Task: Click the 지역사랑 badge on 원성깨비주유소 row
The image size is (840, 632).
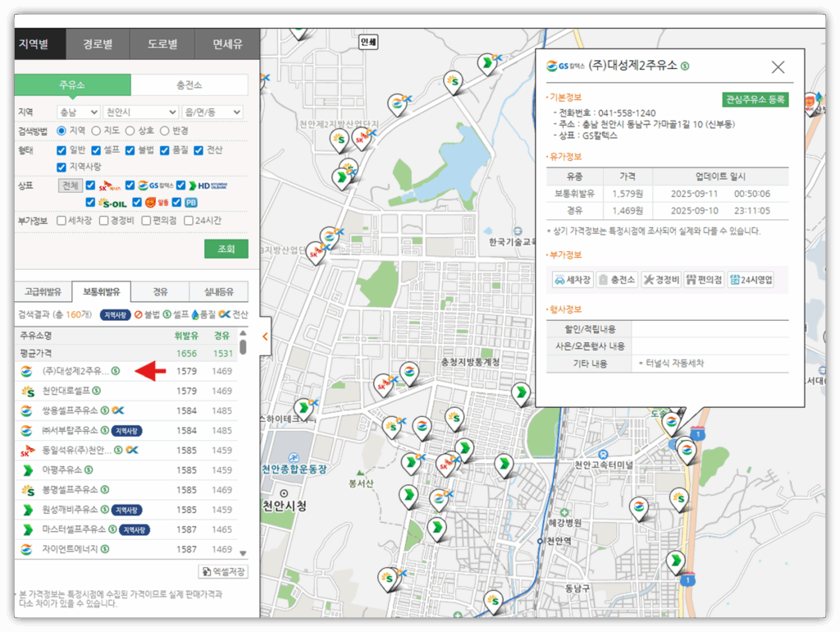Action: point(126,510)
